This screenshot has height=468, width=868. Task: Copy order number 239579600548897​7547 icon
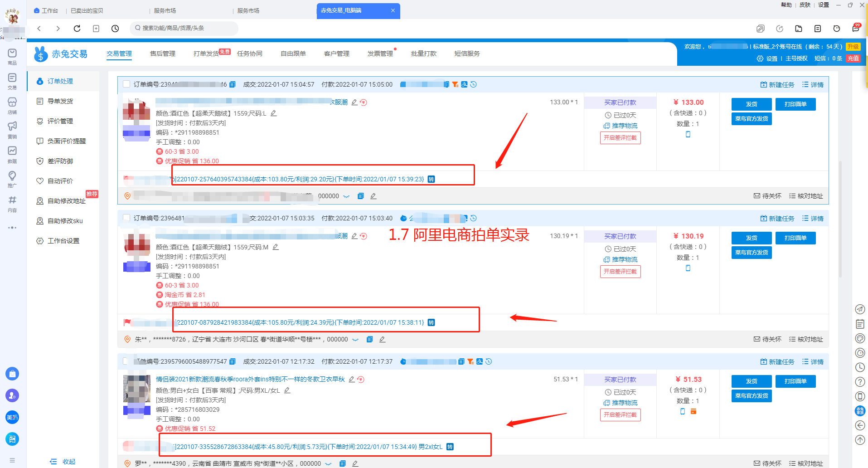233,361
